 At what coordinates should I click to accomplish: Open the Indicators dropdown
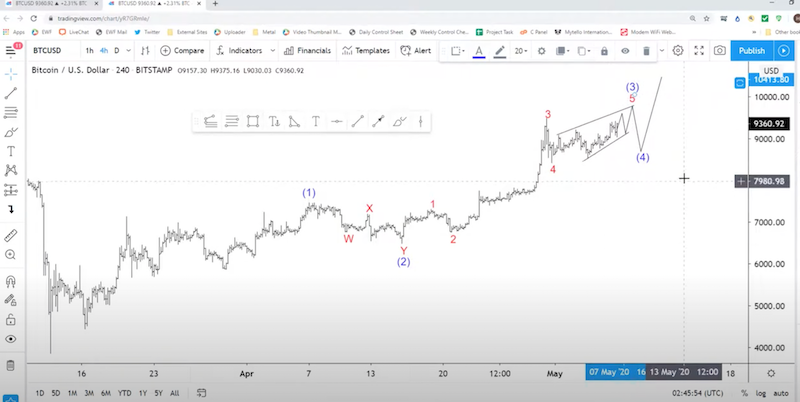click(239, 50)
